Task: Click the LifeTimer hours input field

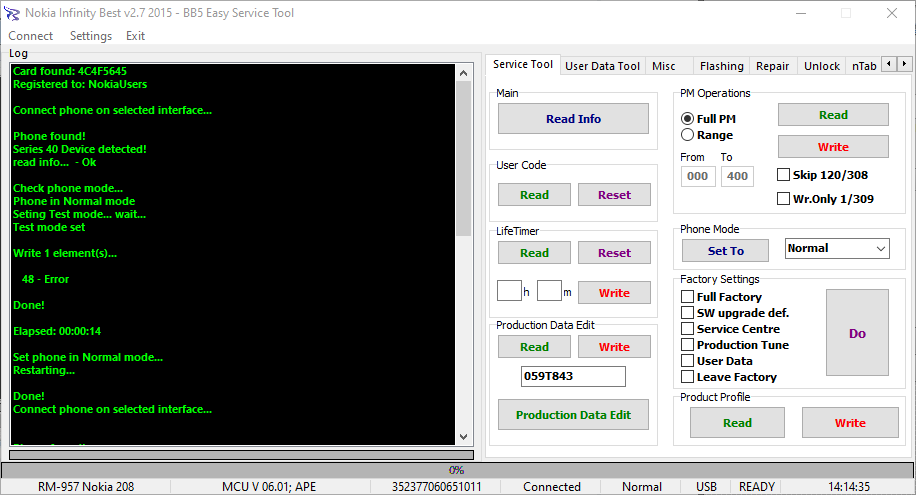Action: (x=509, y=290)
